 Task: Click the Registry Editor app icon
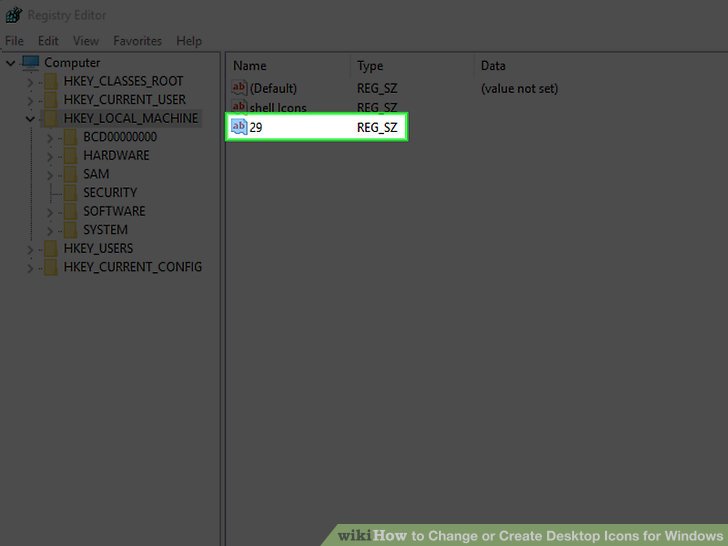13,15
